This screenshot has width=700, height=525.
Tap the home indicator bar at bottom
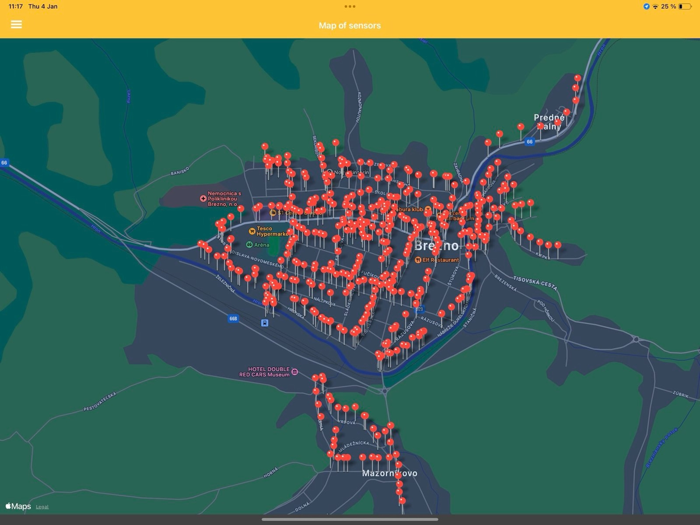(x=350, y=519)
